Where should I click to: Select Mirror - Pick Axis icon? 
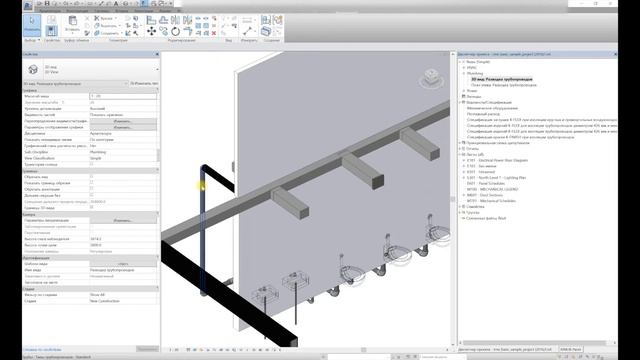(x=176, y=20)
